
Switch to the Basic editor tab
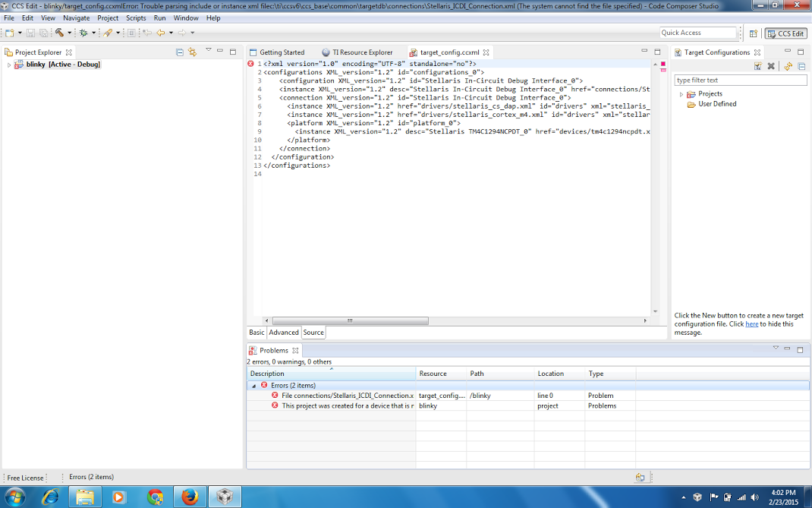pos(257,333)
